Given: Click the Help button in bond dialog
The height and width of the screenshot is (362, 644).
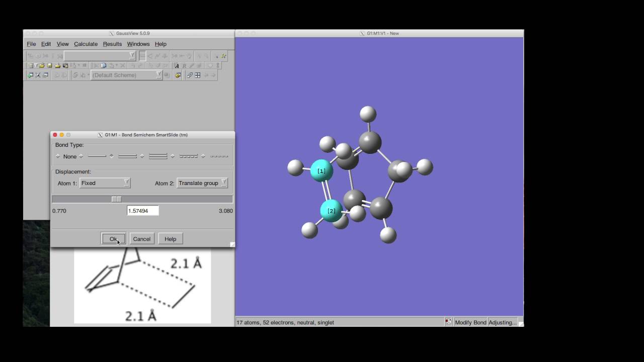Looking at the screenshot, I should [170, 239].
